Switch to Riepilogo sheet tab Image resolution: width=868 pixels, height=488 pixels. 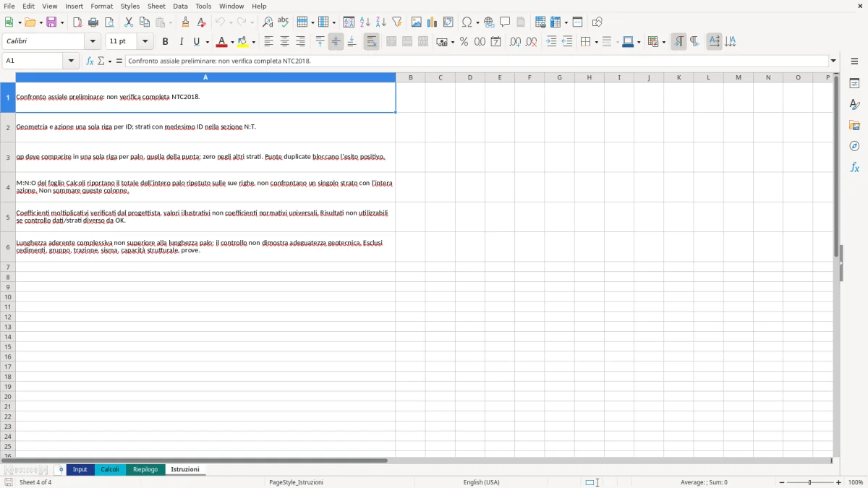145,470
